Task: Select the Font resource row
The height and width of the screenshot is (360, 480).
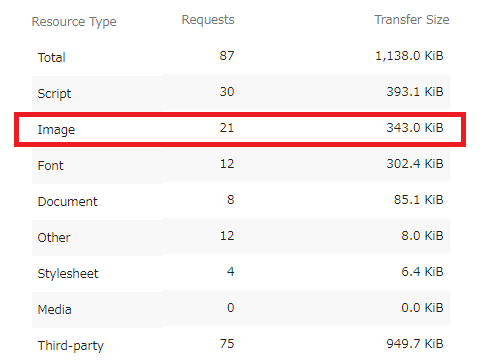Action: pyautogui.click(x=241, y=165)
